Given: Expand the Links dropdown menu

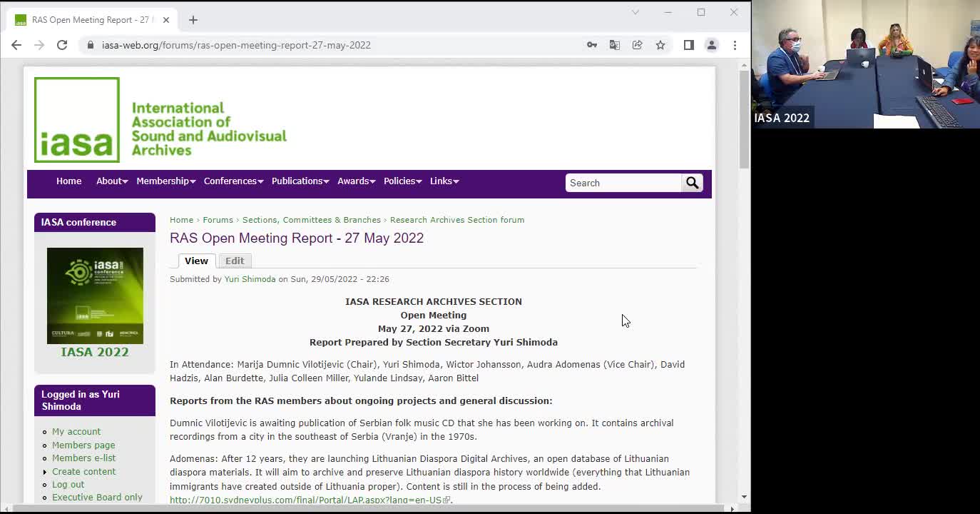Looking at the screenshot, I should click(x=444, y=181).
